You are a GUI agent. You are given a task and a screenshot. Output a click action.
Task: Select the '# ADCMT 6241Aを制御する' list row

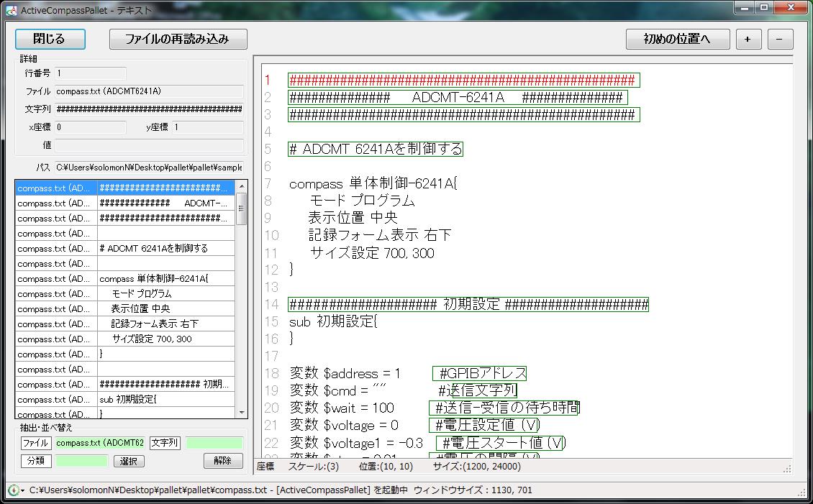[x=165, y=248]
